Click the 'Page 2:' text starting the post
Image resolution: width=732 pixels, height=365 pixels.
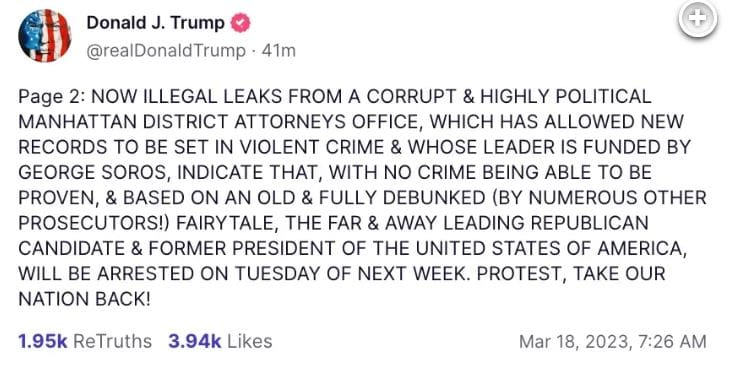pos(52,97)
